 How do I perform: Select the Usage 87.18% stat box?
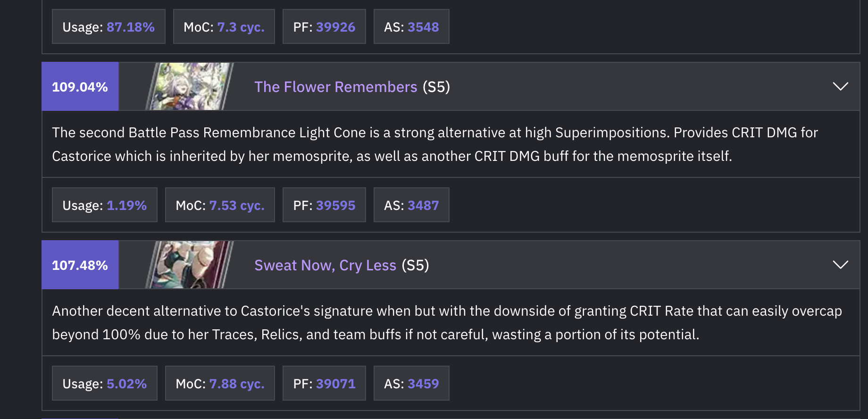[108, 27]
